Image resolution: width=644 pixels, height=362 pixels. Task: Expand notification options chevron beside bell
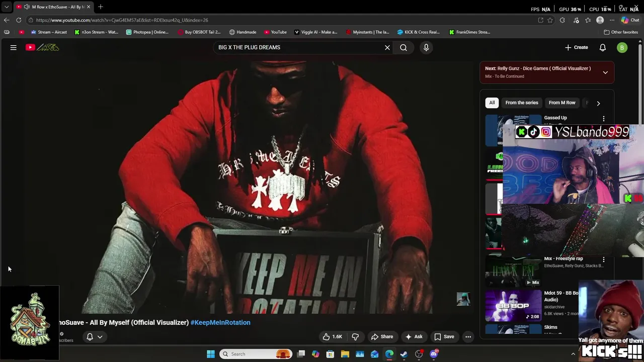[x=100, y=337]
